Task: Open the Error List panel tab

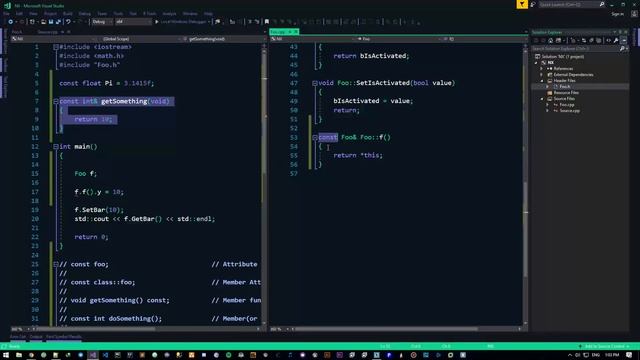Action: pyautogui.click(x=18, y=337)
